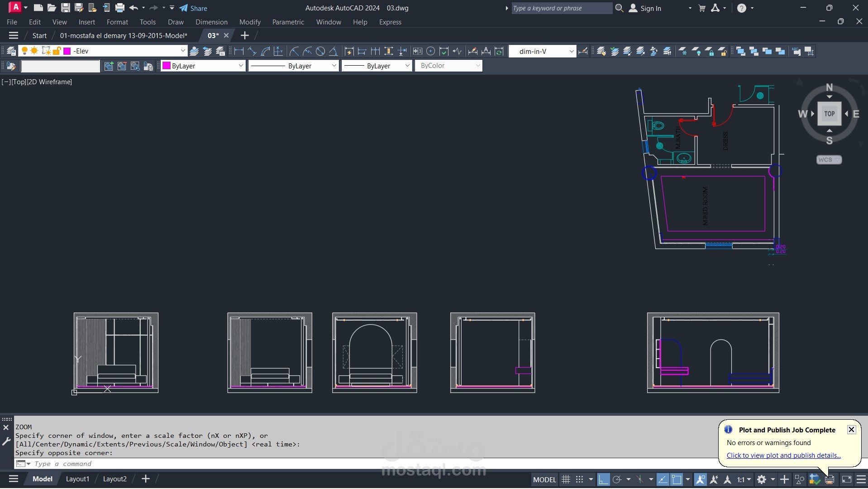Open the -Elev layer dropdown

point(183,51)
